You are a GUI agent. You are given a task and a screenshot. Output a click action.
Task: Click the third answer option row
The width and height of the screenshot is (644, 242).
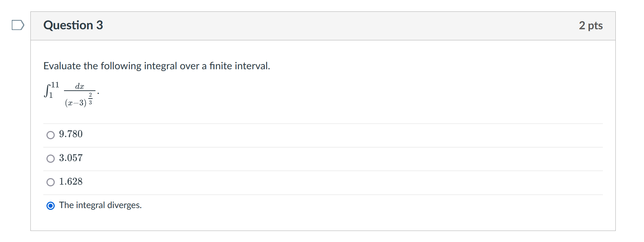(x=179, y=182)
